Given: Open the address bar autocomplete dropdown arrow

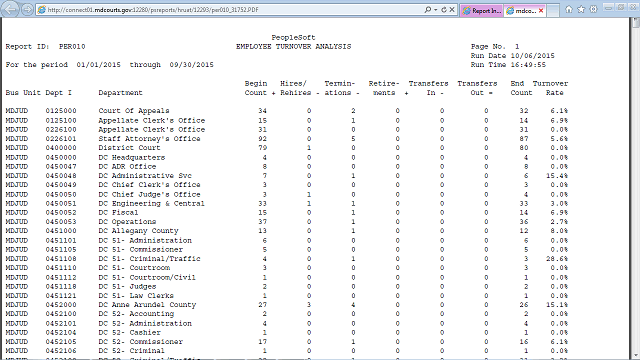Looking at the screenshot, I should tap(436, 9).
